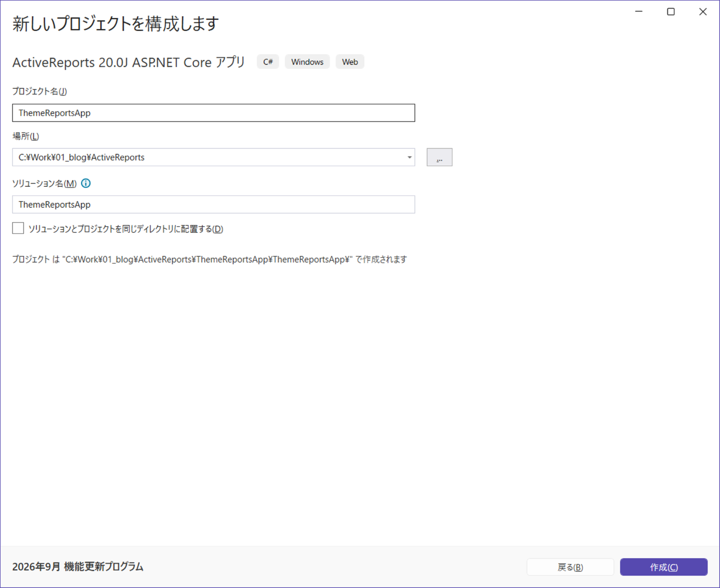
Task: Open the location dropdown arrow
Action: click(409, 157)
